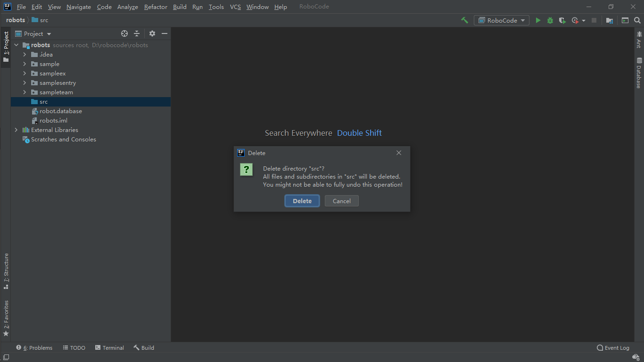
Task: Open the Project view dropdown
Action: (33, 33)
